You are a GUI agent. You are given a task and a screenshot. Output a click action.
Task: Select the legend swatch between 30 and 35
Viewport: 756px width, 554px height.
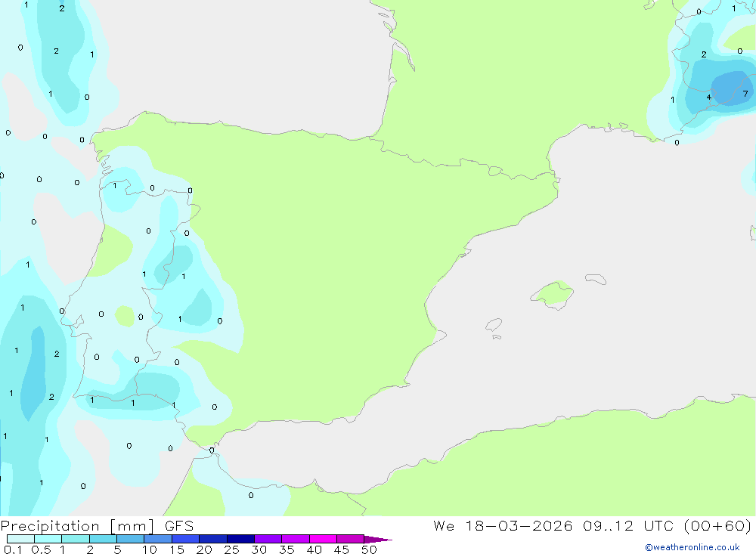point(268,539)
